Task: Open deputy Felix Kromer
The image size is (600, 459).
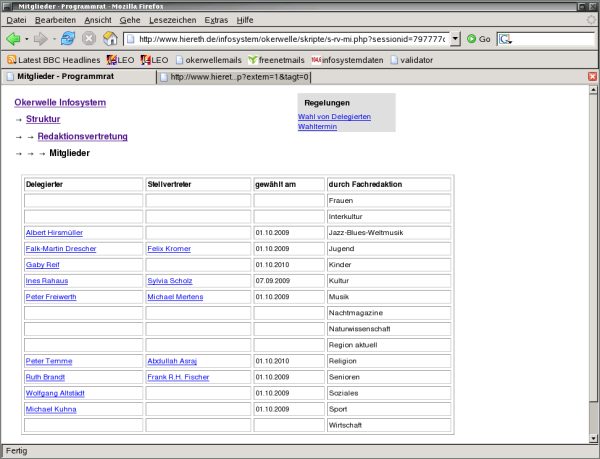Action: click(x=169, y=249)
